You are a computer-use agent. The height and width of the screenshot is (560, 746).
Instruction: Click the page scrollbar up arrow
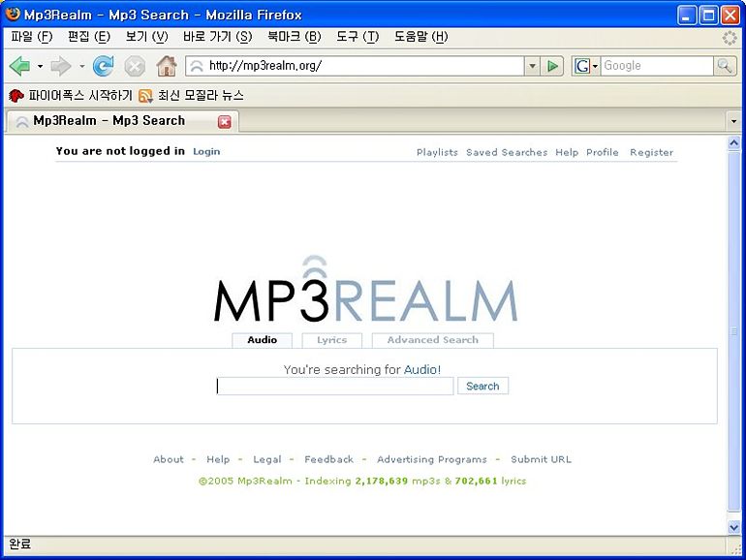click(733, 143)
